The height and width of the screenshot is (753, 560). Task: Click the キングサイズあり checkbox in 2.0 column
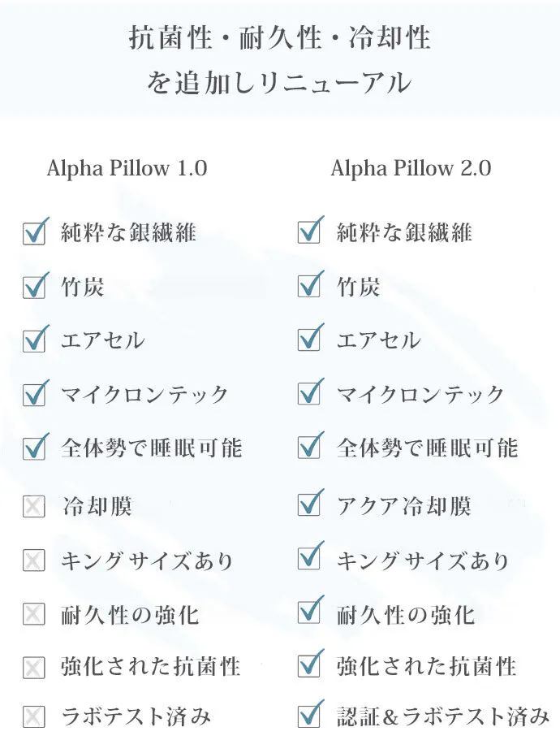click(x=309, y=560)
